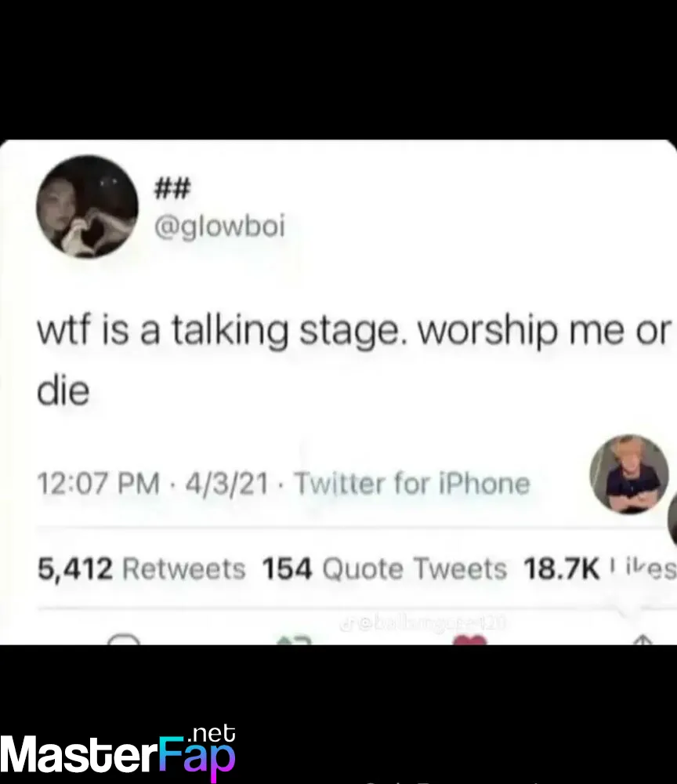
Task: Open the @glowboi profile picture
Action: (87, 207)
